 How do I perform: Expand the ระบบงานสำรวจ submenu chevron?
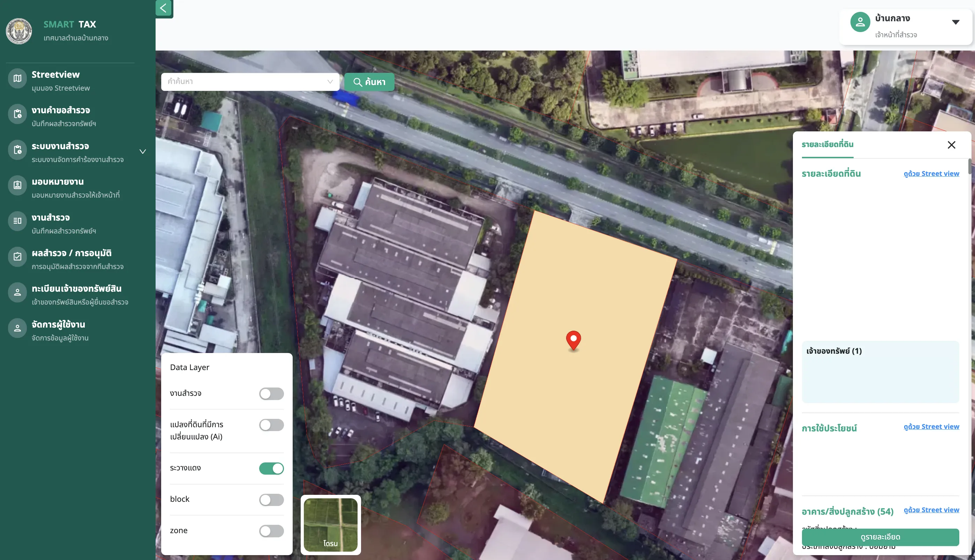(143, 152)
